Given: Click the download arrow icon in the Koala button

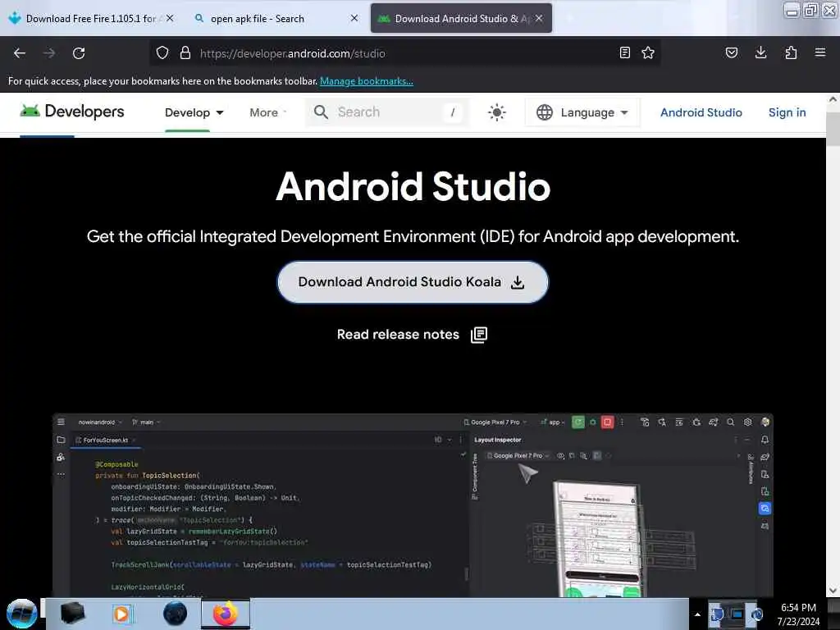Looking at the screenshot, I should click(x=518, y=282).
